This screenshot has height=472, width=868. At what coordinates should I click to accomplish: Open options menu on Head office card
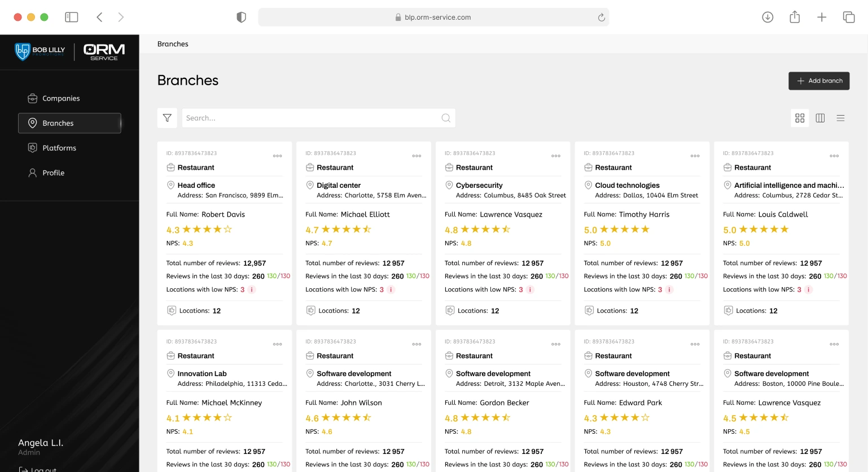pos(278,156)
